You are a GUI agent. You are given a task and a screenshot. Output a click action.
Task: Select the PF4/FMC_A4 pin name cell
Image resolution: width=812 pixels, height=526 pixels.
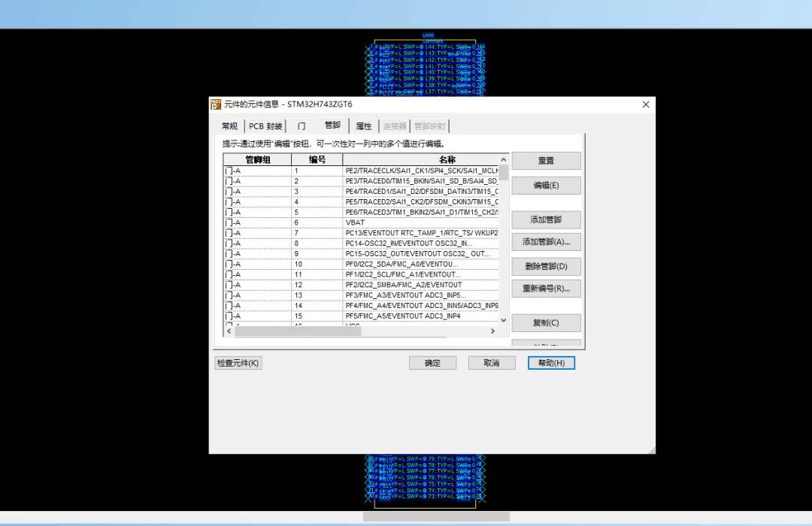point(420,305)
